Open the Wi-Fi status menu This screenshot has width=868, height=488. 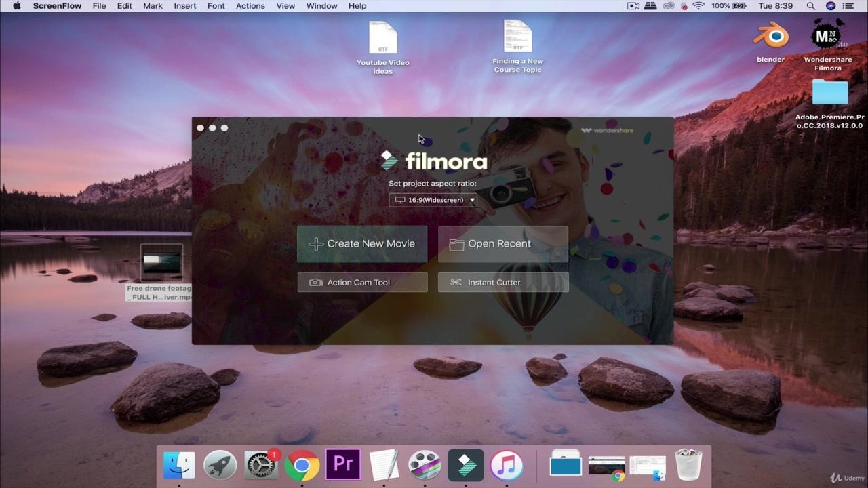(698, 6)
